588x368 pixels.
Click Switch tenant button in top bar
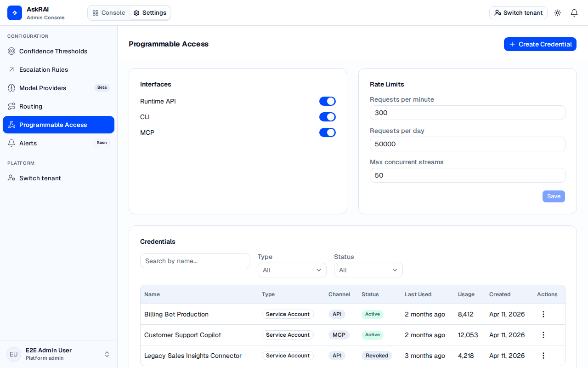tap(518, 13)
